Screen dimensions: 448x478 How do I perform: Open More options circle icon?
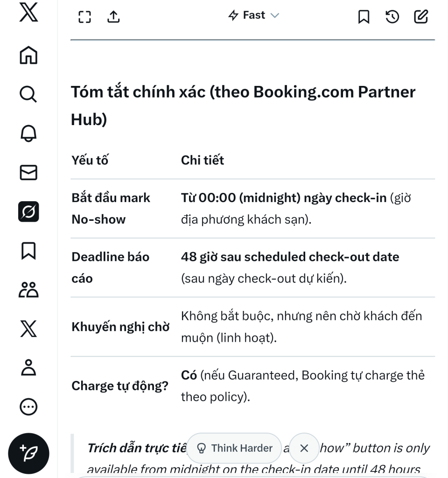point(28,407)
